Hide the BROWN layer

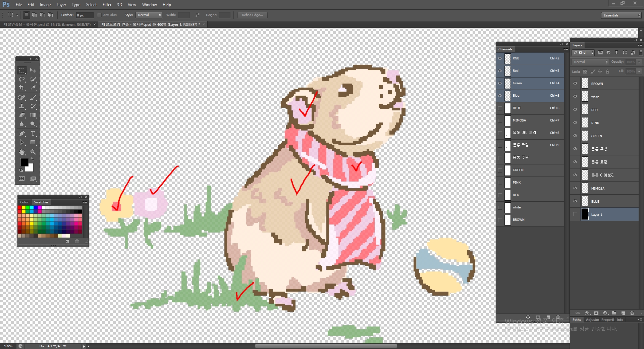click(x=575, y=84)
